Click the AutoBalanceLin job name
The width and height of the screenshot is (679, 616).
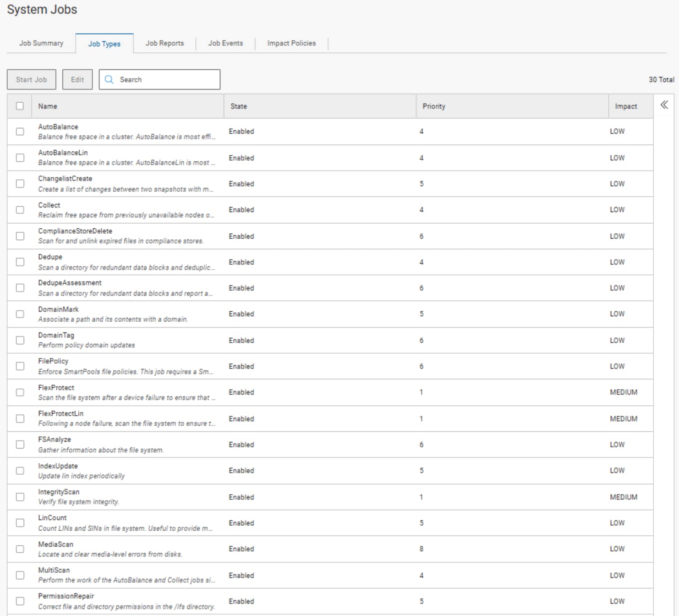tap(63, 152)
